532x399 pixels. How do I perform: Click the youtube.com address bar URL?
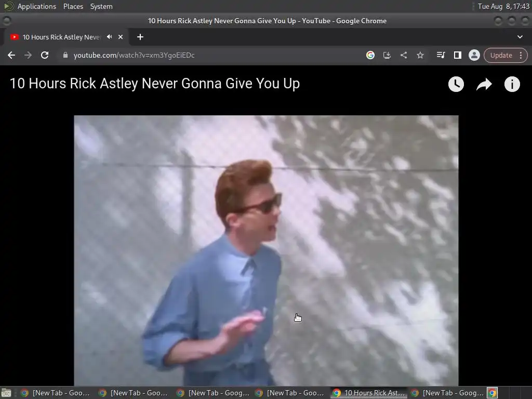click(134, 55)
